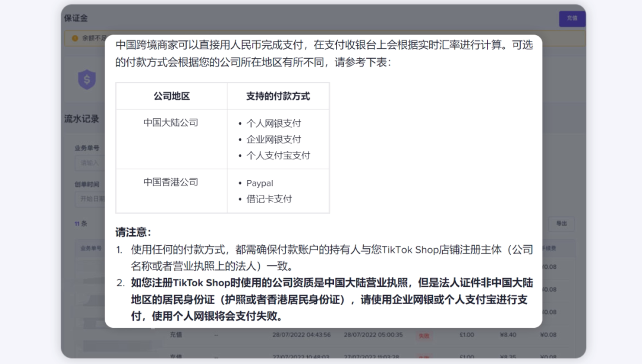Click the 业务单号 input field

click(87, 162)
